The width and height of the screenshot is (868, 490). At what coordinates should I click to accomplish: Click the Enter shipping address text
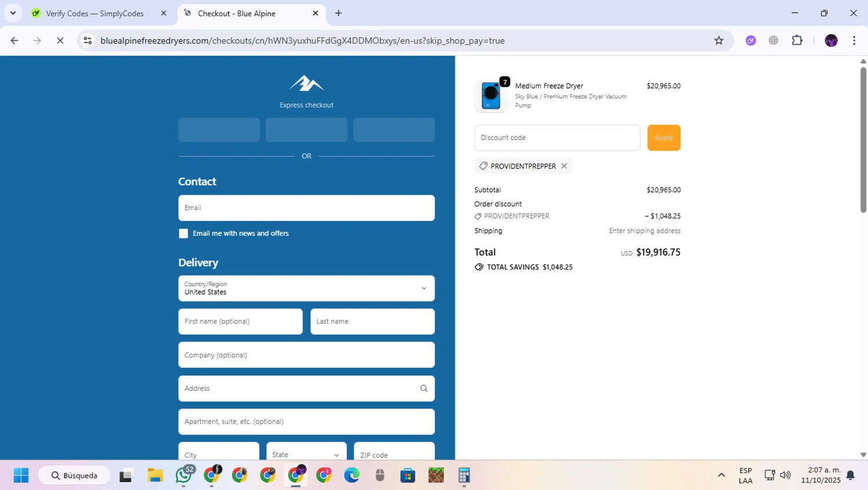[645, 231]
